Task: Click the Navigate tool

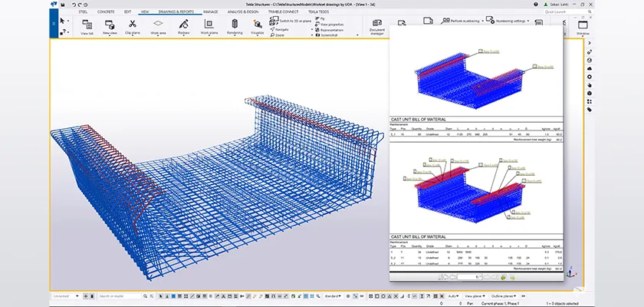Action: (x=279, y=30)
